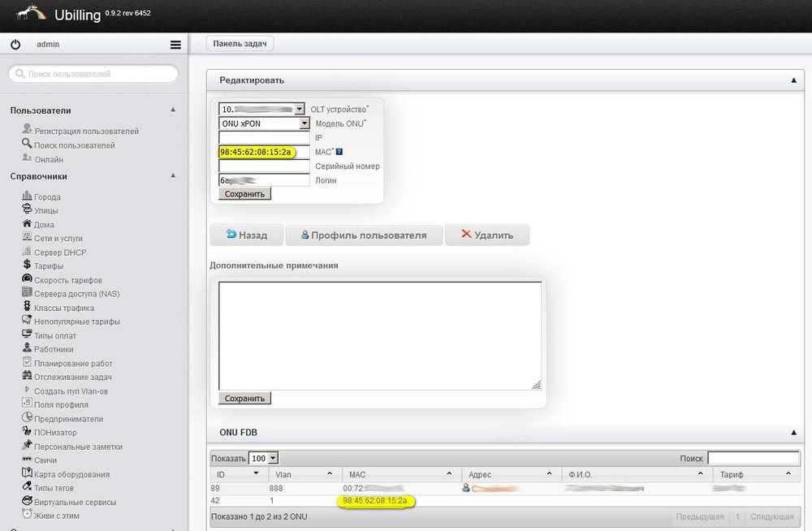
Task: Click the Тарифы dollar icon
Action: pyautogui.click(x=27, y=265)
